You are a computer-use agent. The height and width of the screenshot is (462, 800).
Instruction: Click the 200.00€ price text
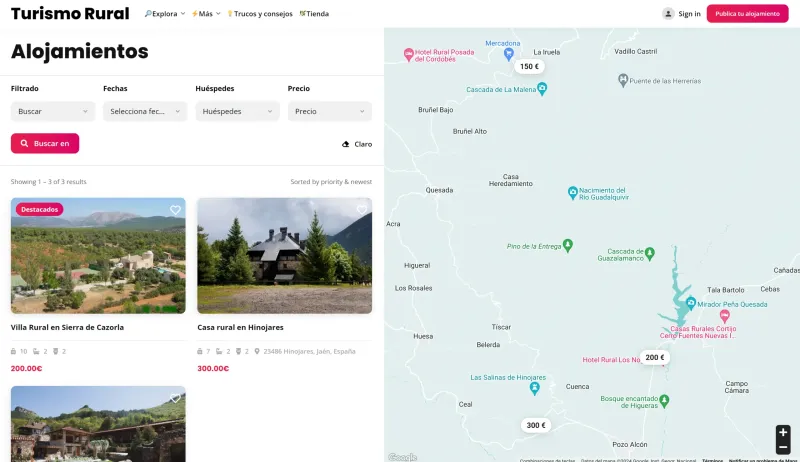pos(27,368)
